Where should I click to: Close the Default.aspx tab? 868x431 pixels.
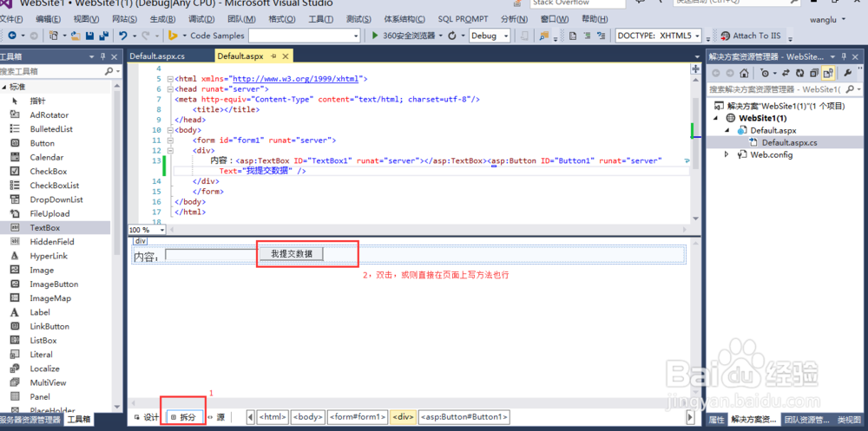286,56
